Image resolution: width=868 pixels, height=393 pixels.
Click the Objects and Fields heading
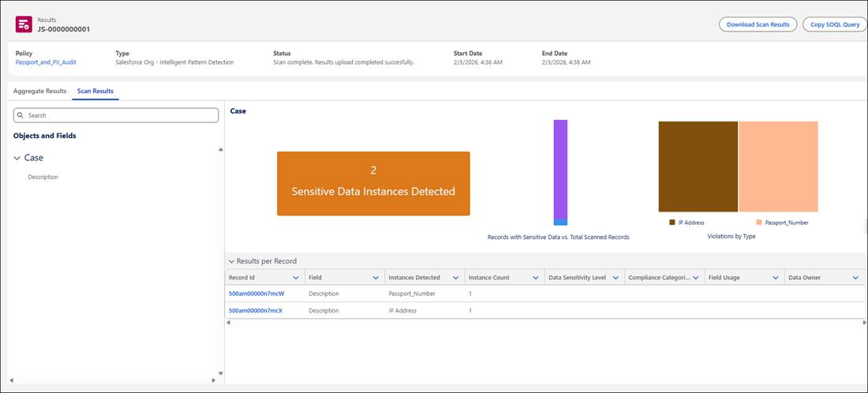pyautogui.click(x=45, y=136)
